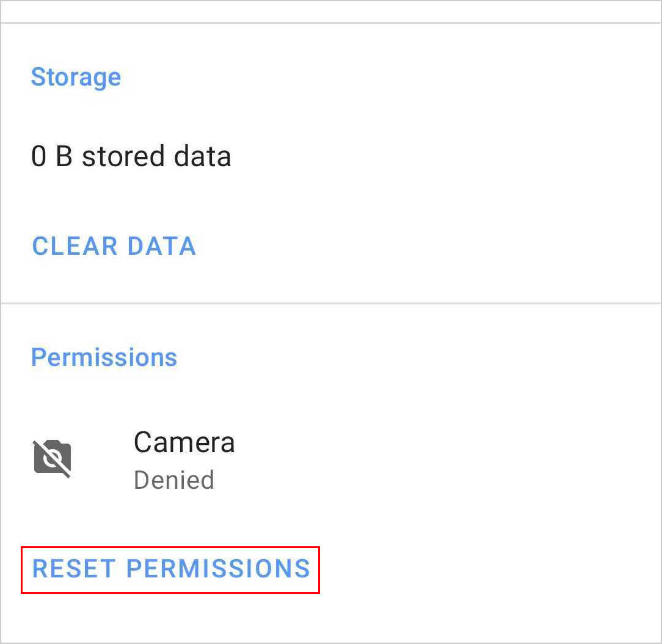This screenshot has height=644, width=662.
Task: Click the Permissions section heading
Action: [104, 357]
